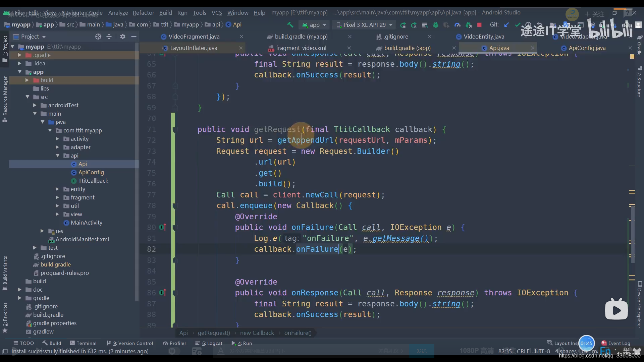Click getRequest() in breadcrumb bar

(214, 333)
